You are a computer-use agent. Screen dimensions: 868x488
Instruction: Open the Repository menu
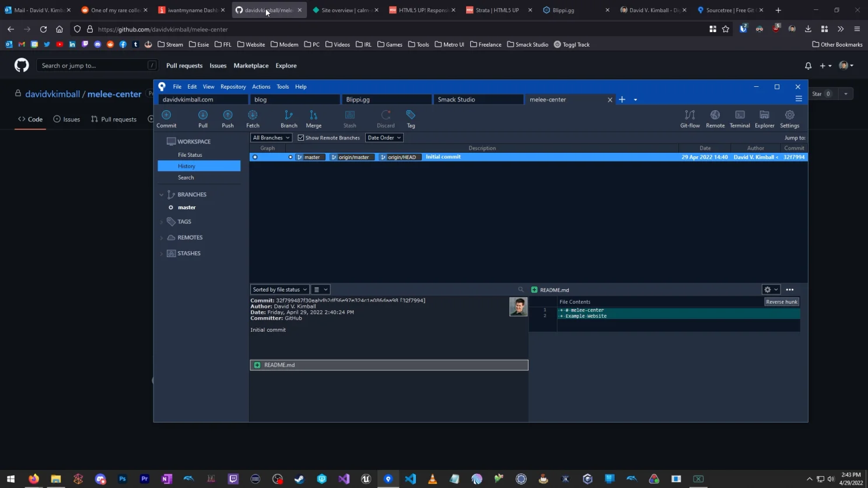click(x=233, y=86)
